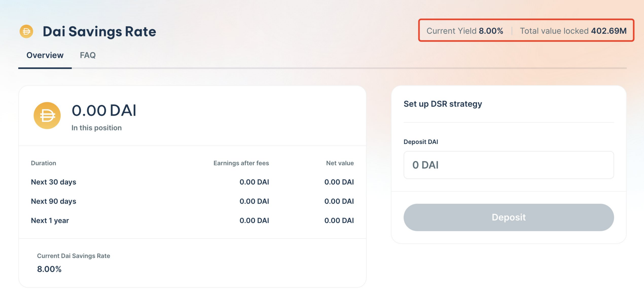Click the Current Dai Savings Rate label
The height and width of the screenshot is (296, 644).
coord(74,256)
